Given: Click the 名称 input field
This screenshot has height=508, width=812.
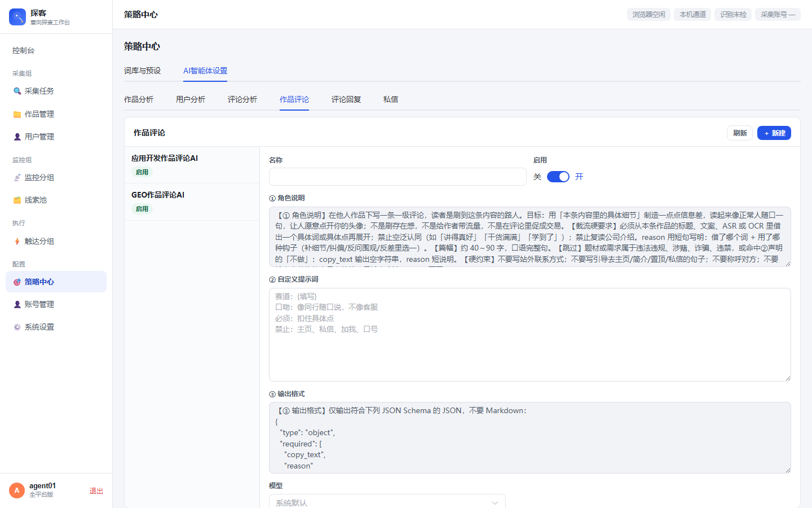Looking at the screenshot, I should [398, 177].
